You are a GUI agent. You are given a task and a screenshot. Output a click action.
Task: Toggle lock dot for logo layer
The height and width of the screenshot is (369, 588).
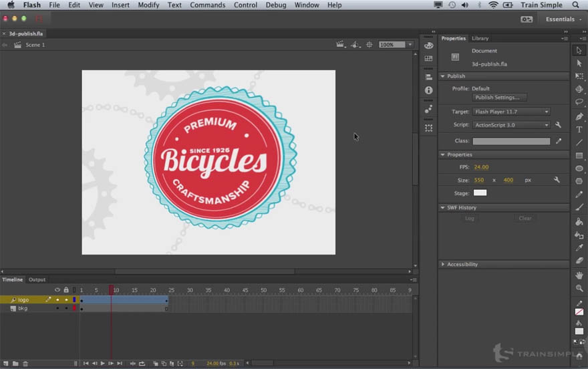pyautogui.click(x=66, y=300)
